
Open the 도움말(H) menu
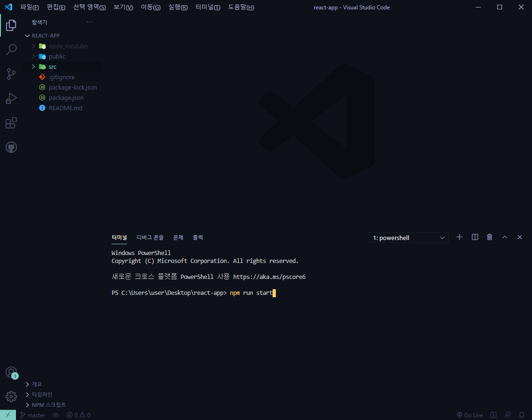[x=241, y=7]
